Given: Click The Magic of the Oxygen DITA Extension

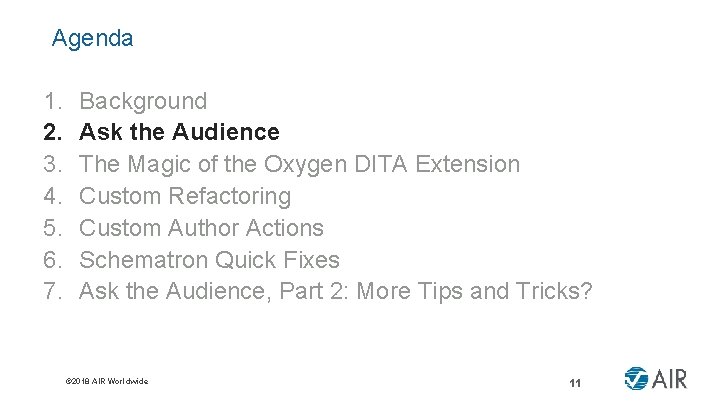Looking at the screenshot, I should tap(299, 164).
